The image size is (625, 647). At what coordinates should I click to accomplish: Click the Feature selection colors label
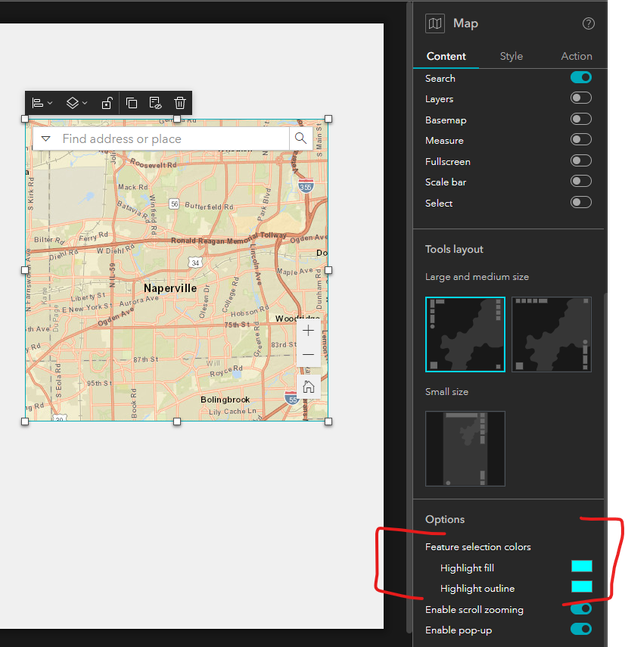tap(478, 547)
